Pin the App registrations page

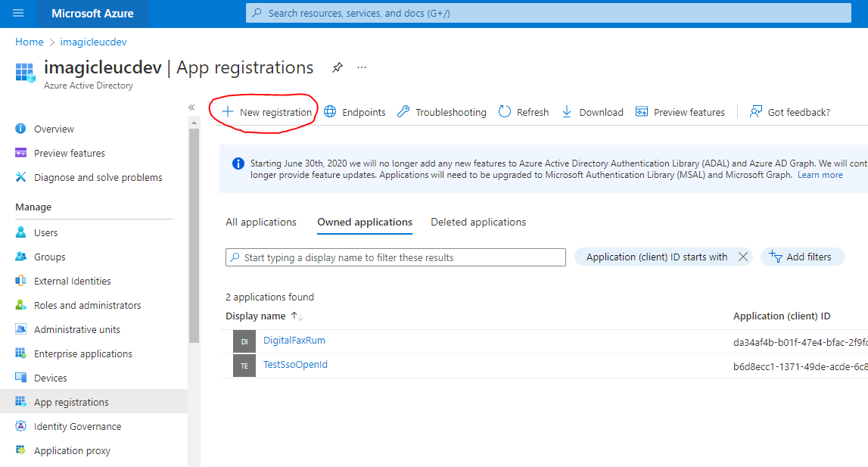pos(338,67)
